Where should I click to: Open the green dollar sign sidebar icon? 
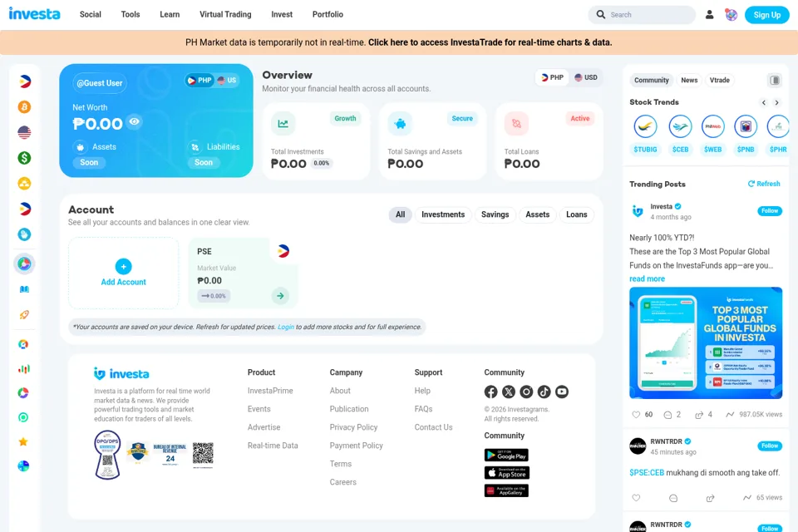pos(24,158)
